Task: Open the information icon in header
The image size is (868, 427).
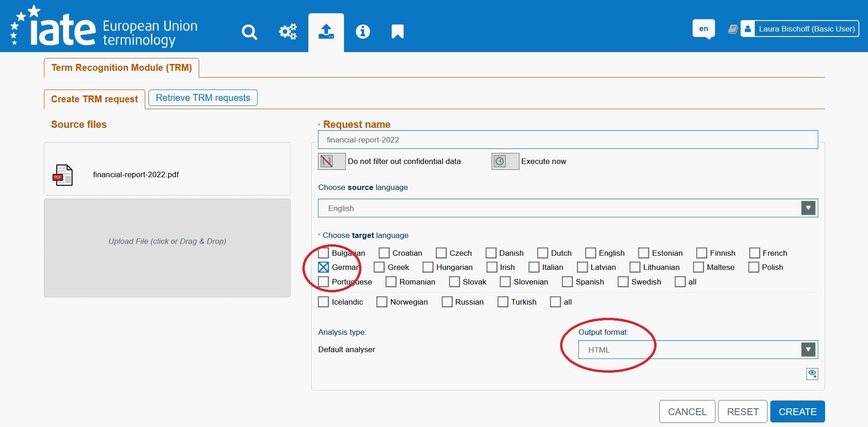Action: (x=363, y=32)
